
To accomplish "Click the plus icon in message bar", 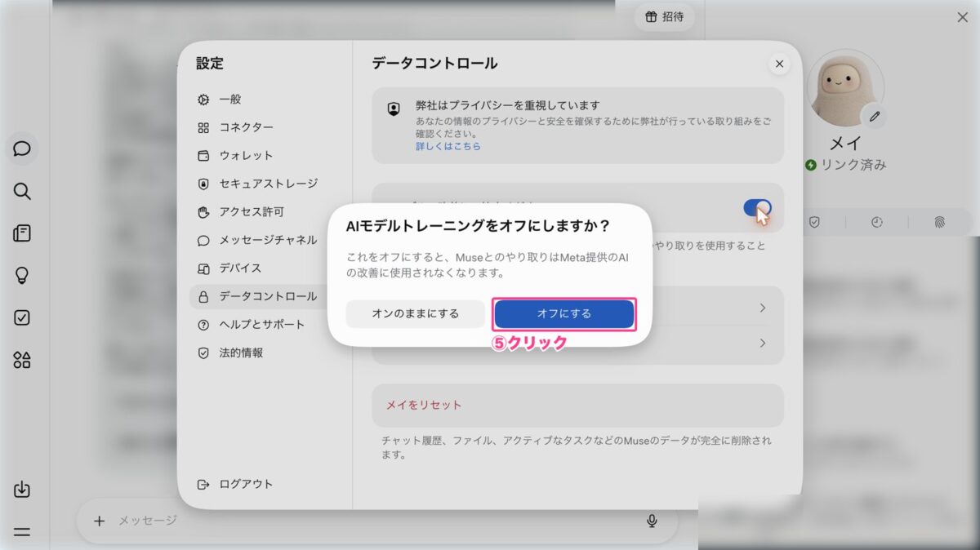I will click(x=99, y=521).
